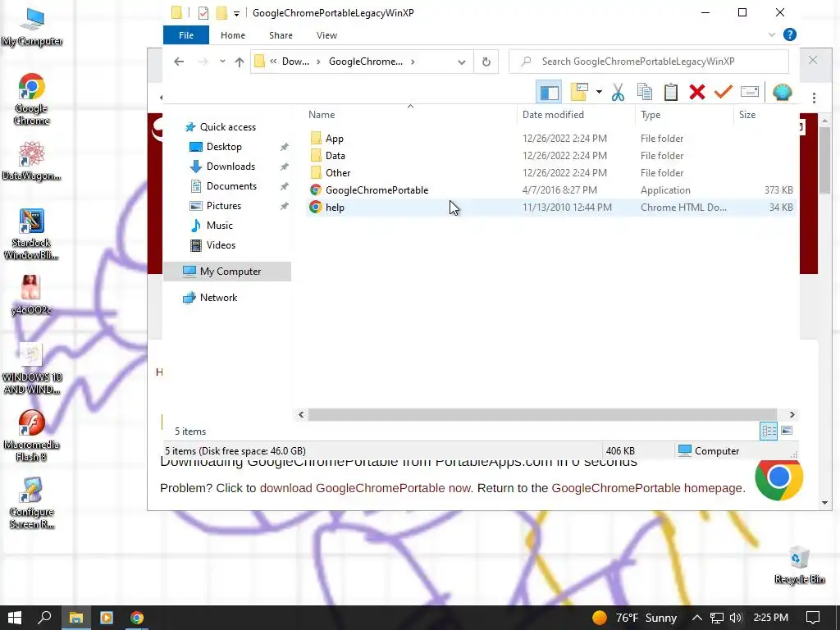The image size is (840, 630).
Task: Open the File menu
Action: [186, 35]
